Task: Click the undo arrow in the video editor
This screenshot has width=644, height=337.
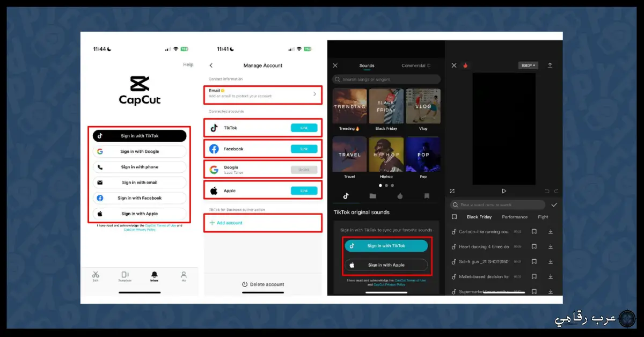Action: click(x=546, y=191)
